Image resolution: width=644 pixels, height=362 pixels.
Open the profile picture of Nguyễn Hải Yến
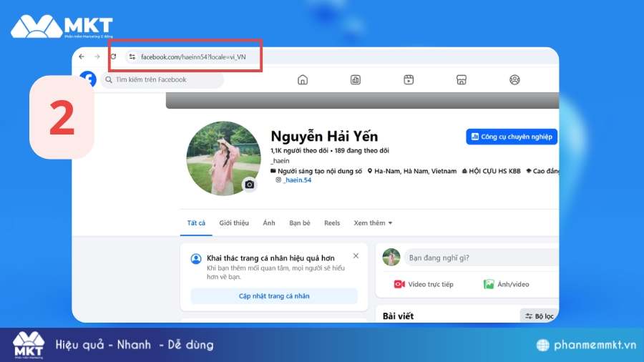coord(223,158)
